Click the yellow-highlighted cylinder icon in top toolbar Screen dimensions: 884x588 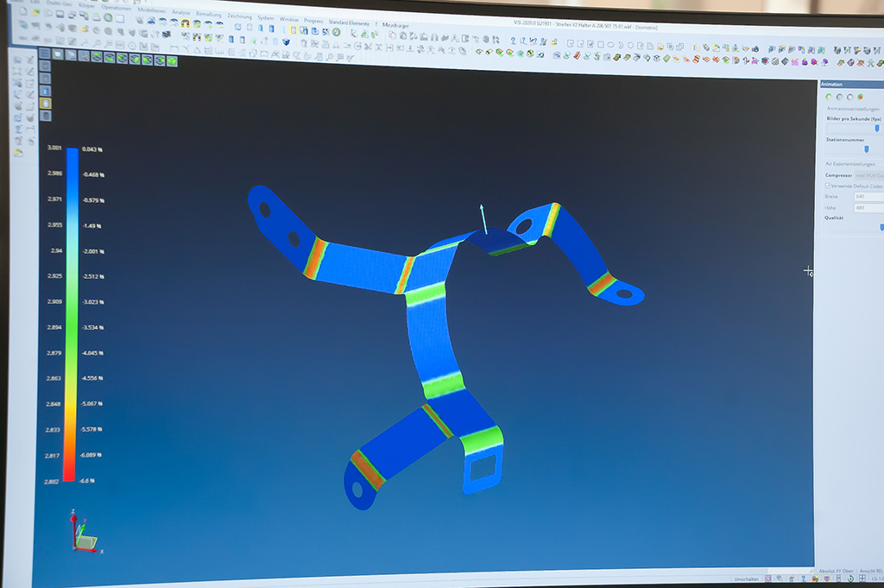coord(294,29)
